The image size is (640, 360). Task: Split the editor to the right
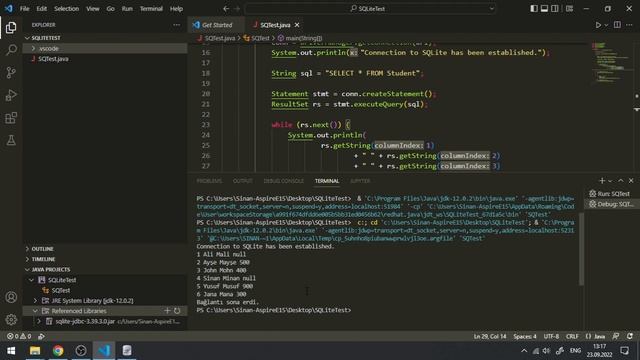pos(617,25)
